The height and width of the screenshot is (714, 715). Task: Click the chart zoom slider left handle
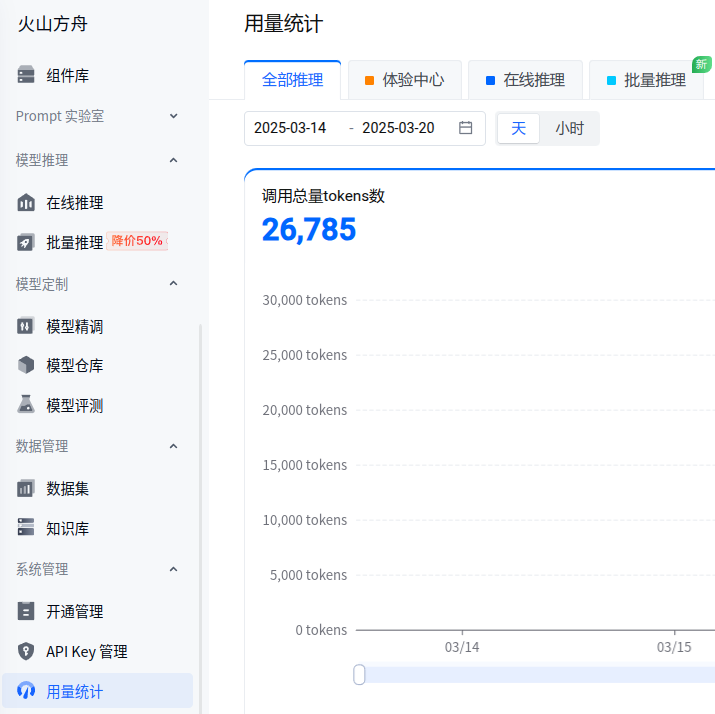coord(359,675)
